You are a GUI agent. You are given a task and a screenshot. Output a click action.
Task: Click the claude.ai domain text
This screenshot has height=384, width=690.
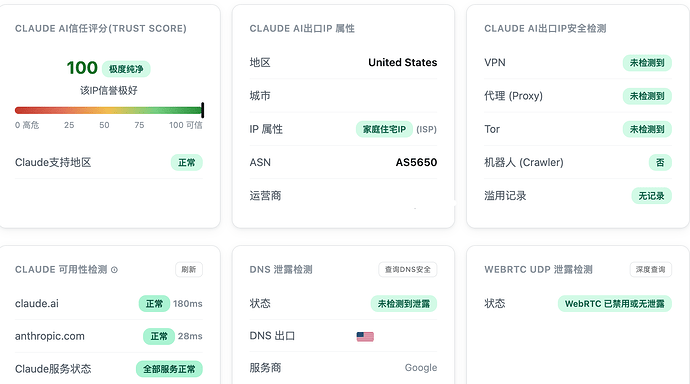(37, 304)
